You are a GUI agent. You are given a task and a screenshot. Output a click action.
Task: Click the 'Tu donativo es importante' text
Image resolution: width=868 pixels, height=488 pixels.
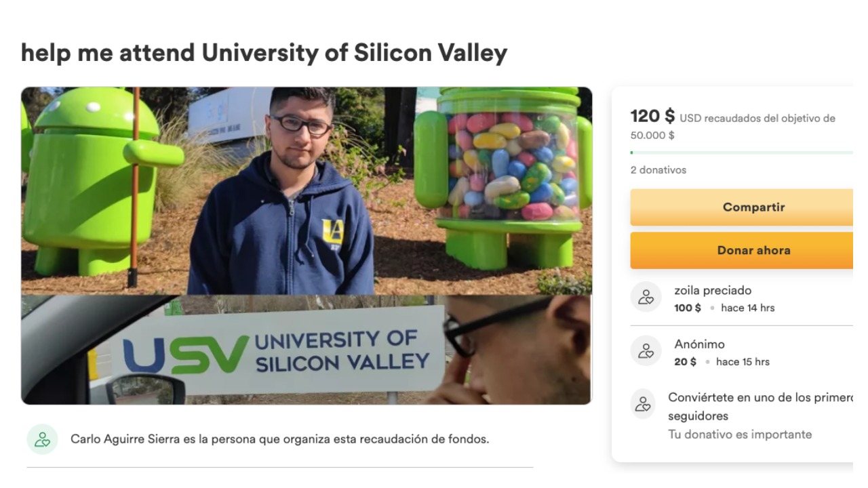pos(739,434)
